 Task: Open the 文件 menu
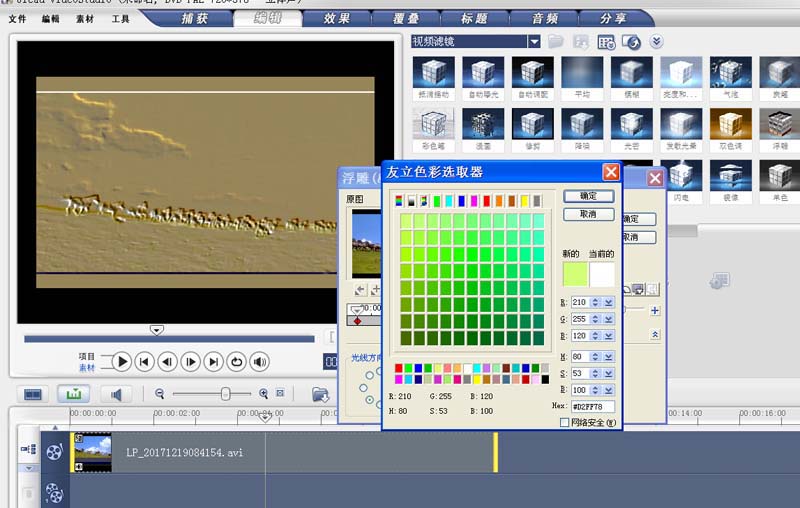coord(17,19)
